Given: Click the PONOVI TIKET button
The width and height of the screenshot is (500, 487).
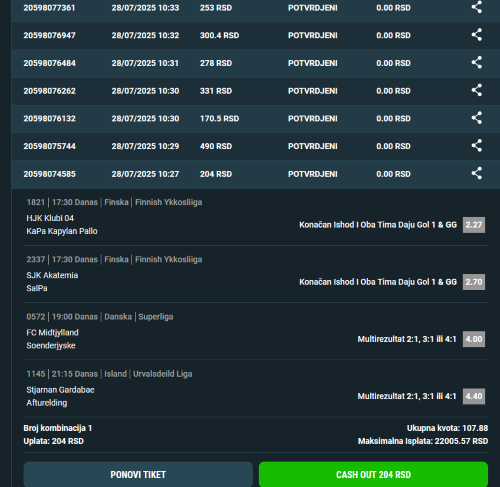Looking at the screenshot, I should pyautogui.click(x=138, y=474).
